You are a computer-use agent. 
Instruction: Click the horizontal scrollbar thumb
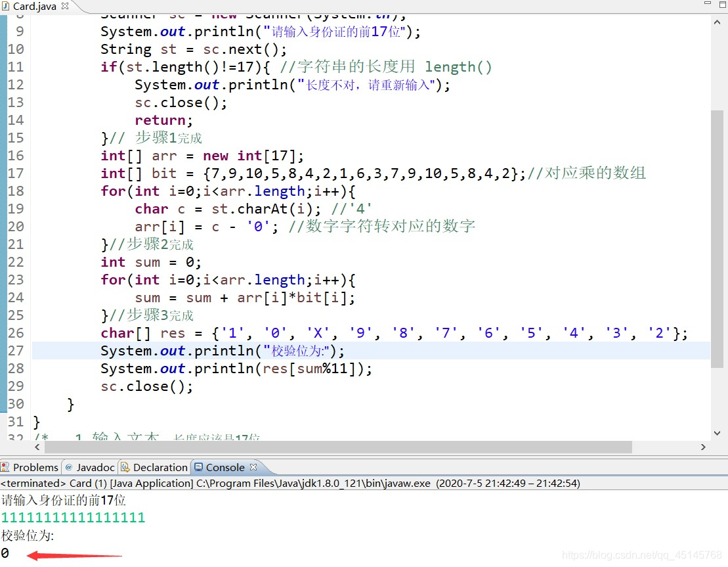tap(338, 447)
